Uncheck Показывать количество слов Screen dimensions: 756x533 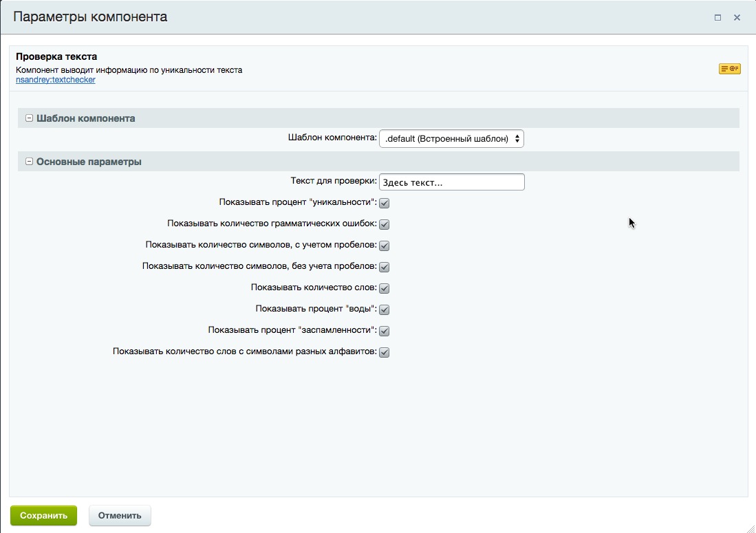pos(385,288)
